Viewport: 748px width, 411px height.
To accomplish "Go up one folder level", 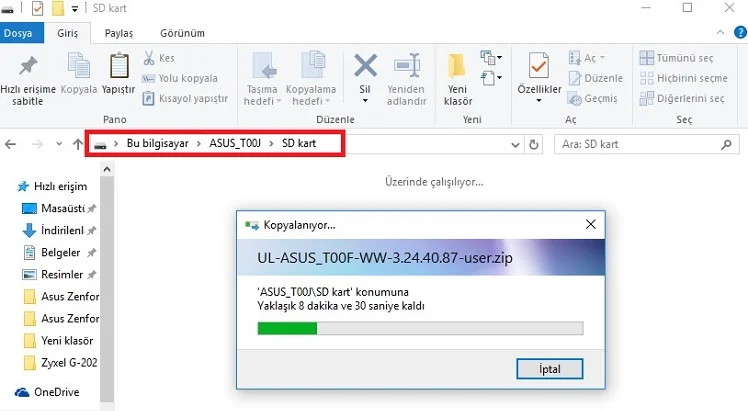I will coord(78,144).
